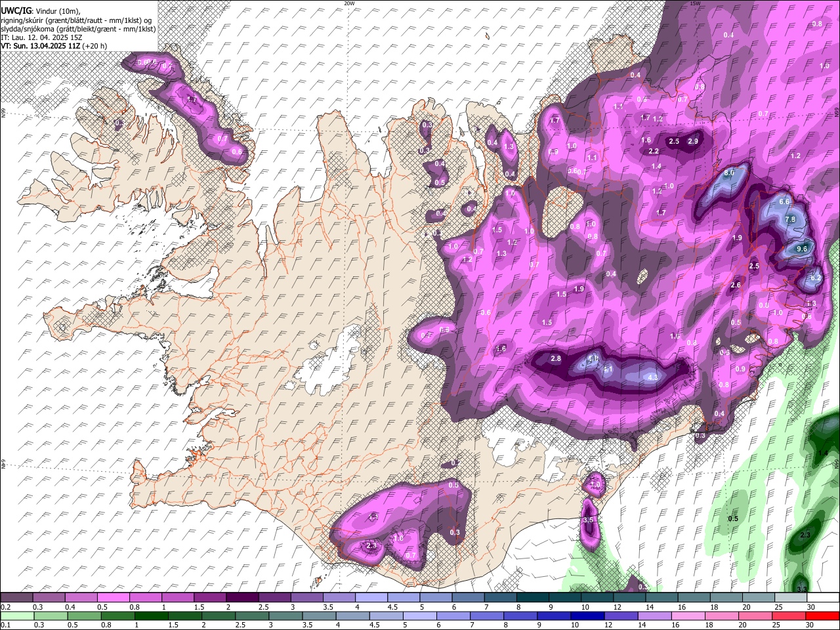Click the 30 label on the upper legend row
The width and height of the screenshot is (840, 630).
pos(810,607)
